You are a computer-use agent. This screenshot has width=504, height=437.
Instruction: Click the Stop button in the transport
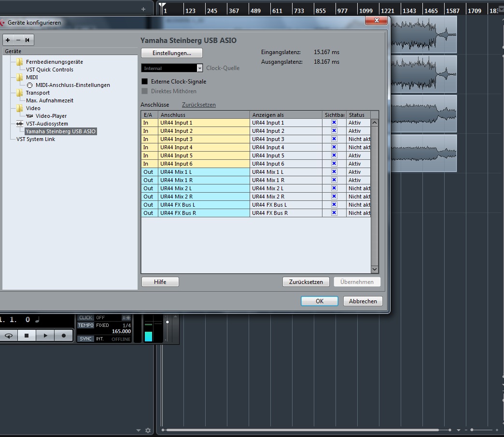pos(27,336)
